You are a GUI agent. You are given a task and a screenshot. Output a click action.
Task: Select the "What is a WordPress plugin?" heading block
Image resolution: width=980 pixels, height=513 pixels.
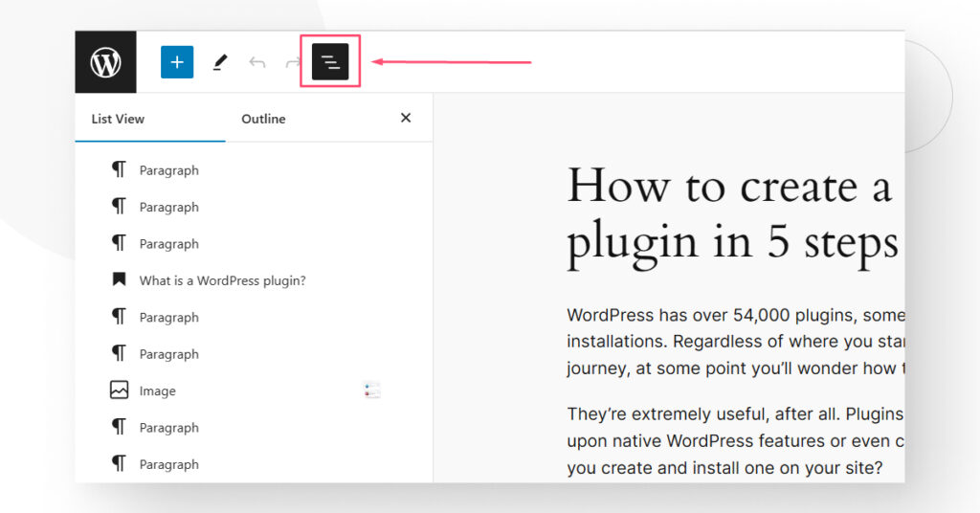[253, 280]
